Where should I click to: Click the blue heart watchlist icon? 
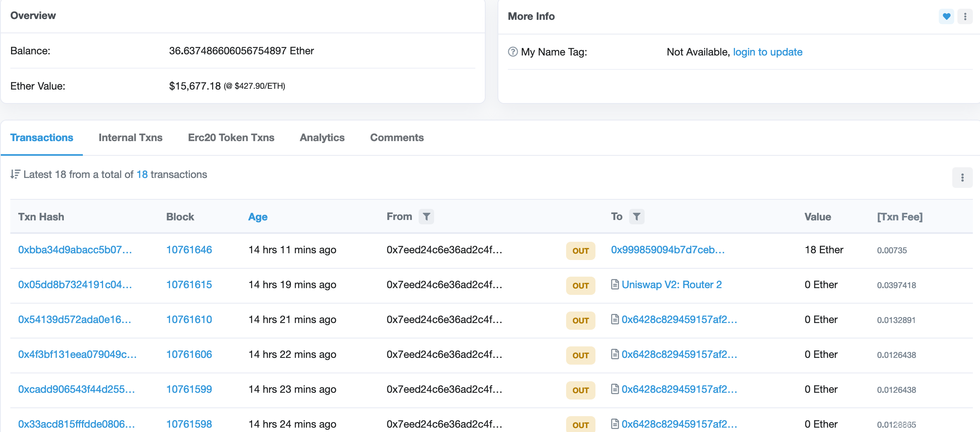pyautogui.click(x=946, y=16)
